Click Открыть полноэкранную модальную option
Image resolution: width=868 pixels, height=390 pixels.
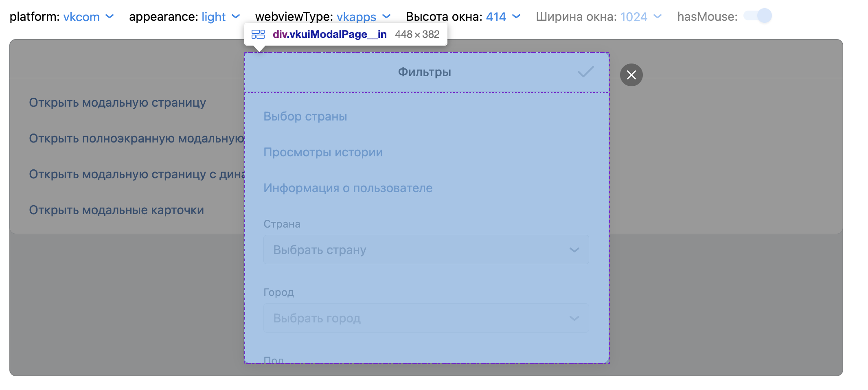pos(136,138)
